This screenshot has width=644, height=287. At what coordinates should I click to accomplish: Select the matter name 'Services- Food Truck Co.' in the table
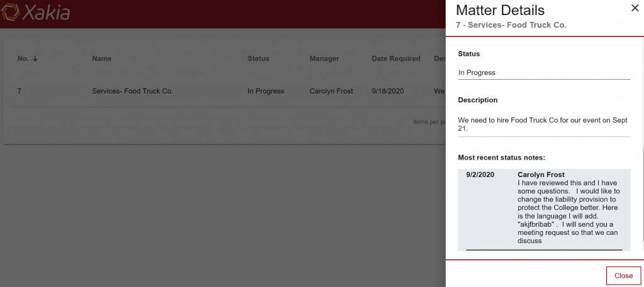tap(133, 91)
